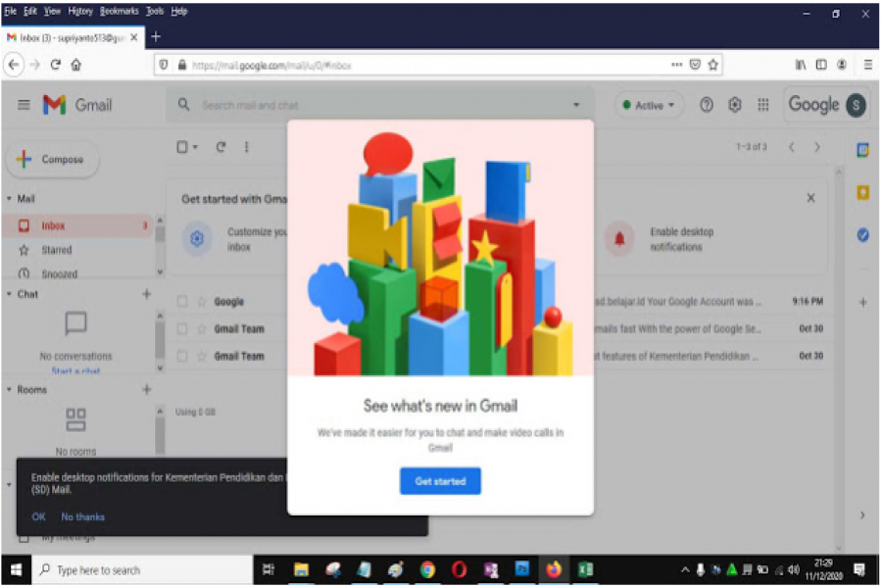Click the Windows taskbar search box

(142, 570)
